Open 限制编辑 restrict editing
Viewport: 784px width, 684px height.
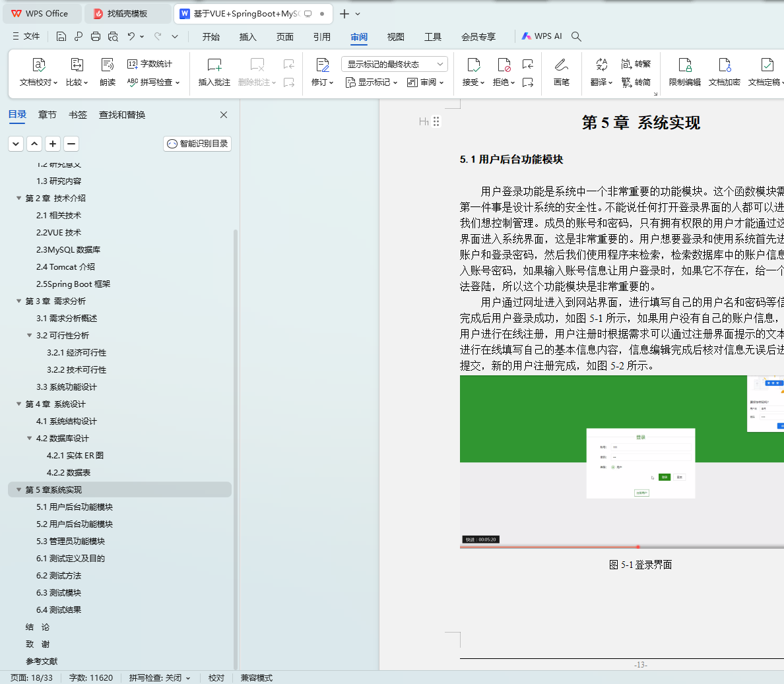point(684,72)
